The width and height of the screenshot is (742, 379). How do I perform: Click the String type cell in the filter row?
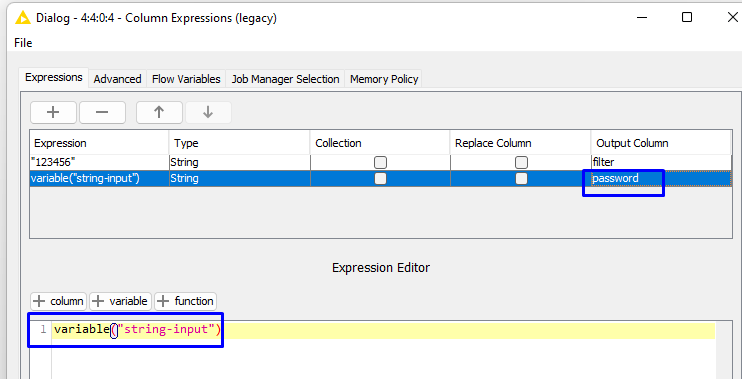point(239,162)
